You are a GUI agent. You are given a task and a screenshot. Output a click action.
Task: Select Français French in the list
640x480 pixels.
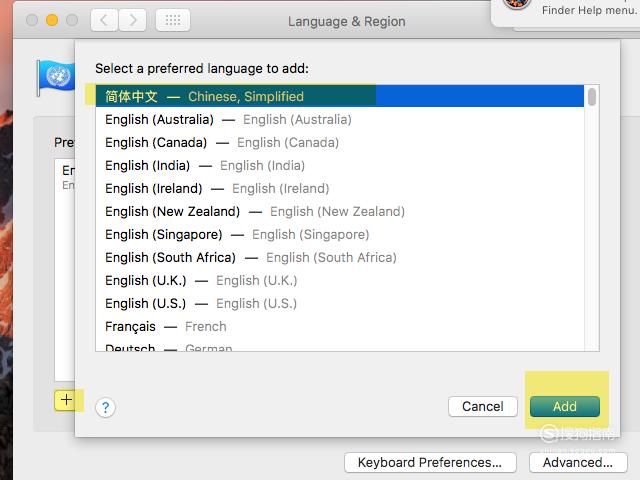click(x=340, y=327)
